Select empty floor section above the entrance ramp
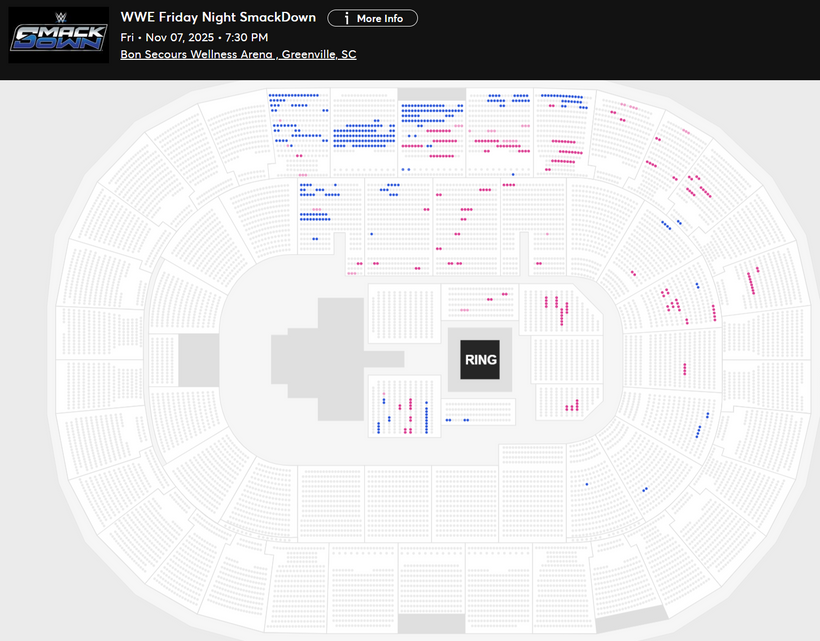 [x=404, y=313]
